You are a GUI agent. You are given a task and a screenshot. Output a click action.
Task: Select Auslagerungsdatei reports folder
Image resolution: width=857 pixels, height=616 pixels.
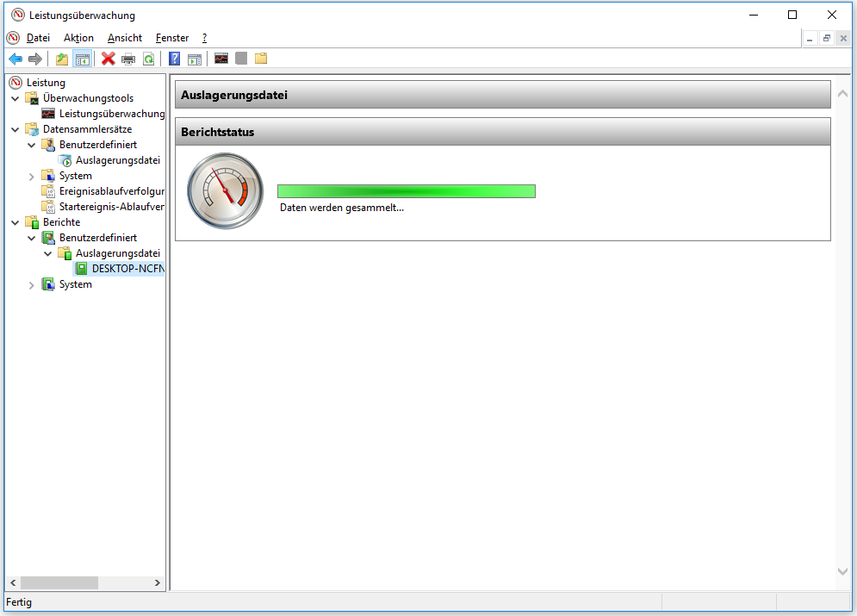(x=117, y=253)
